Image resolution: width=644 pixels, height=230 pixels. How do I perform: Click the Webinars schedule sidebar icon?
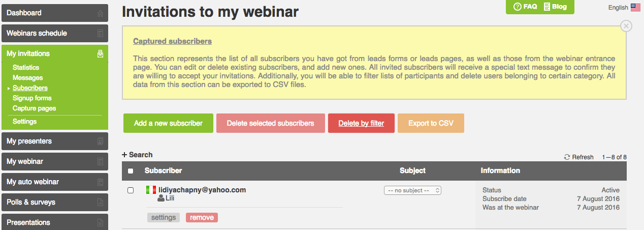click(100, 34)
